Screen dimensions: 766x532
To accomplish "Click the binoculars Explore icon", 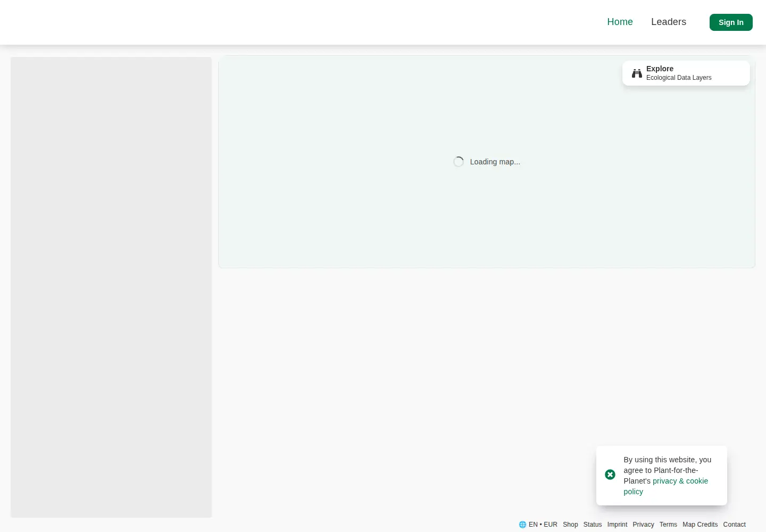I will (637, 73).
